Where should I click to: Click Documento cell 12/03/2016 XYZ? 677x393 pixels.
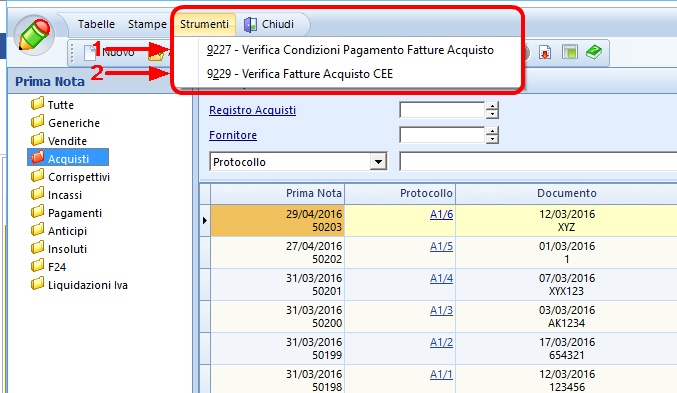coord(566,220)
